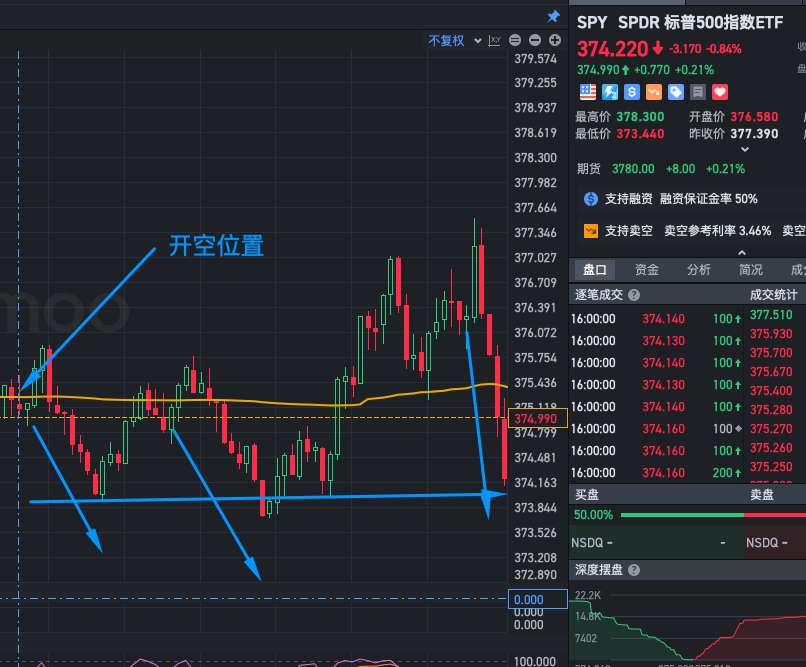This screenshot has width=806, height=667.
Task: Click the 成交统计 header
Action: pos(774,295)
